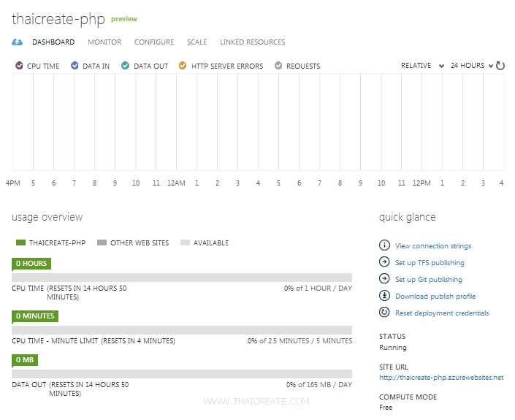Toggle the CPU Time metric checkbox
This screenshot has height=420, width=515.
click(19, 66)
